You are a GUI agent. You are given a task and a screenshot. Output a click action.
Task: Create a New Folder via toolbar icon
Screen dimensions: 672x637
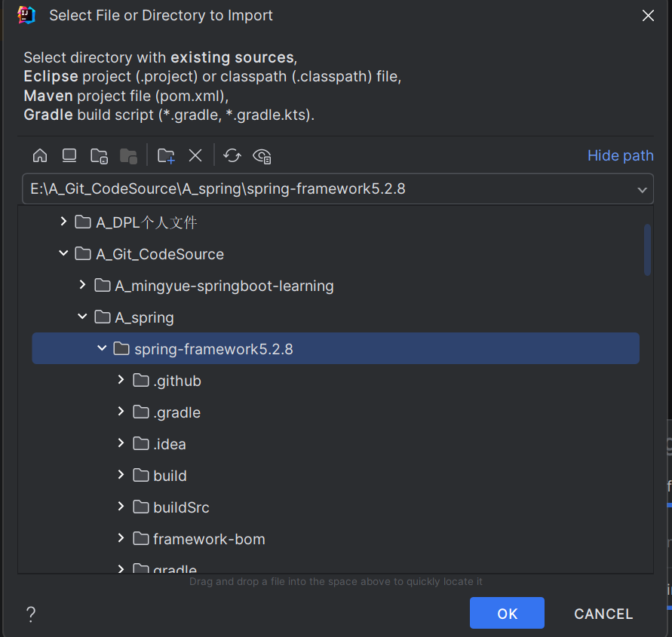point(166,156)
